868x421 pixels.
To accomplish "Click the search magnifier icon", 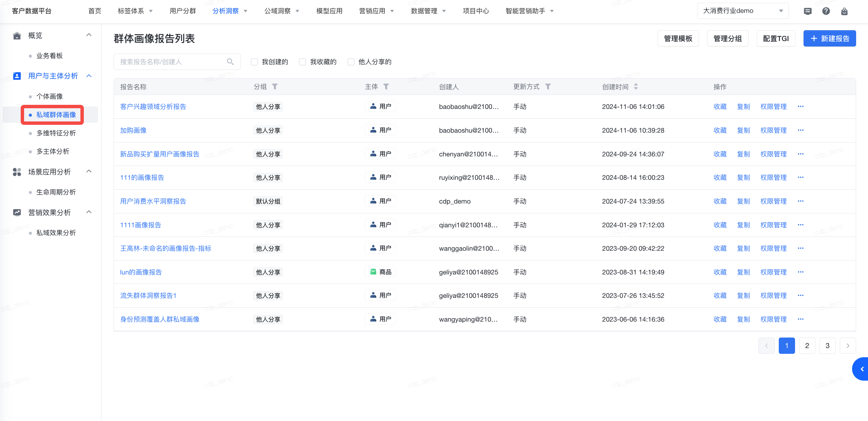I will point(230,62).
